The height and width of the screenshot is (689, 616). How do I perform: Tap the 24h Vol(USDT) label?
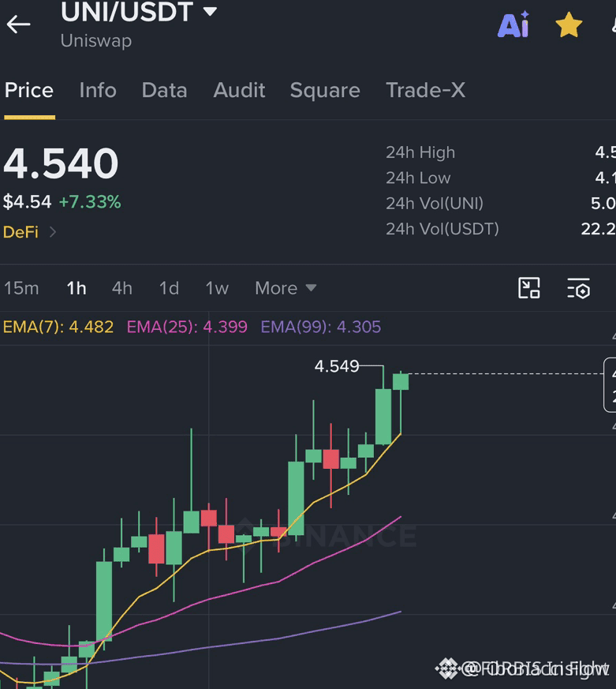click(442, 229)
